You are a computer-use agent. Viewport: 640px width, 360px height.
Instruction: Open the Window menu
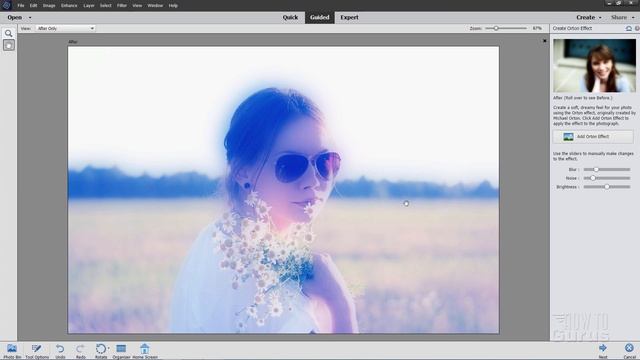click(155, 6)
